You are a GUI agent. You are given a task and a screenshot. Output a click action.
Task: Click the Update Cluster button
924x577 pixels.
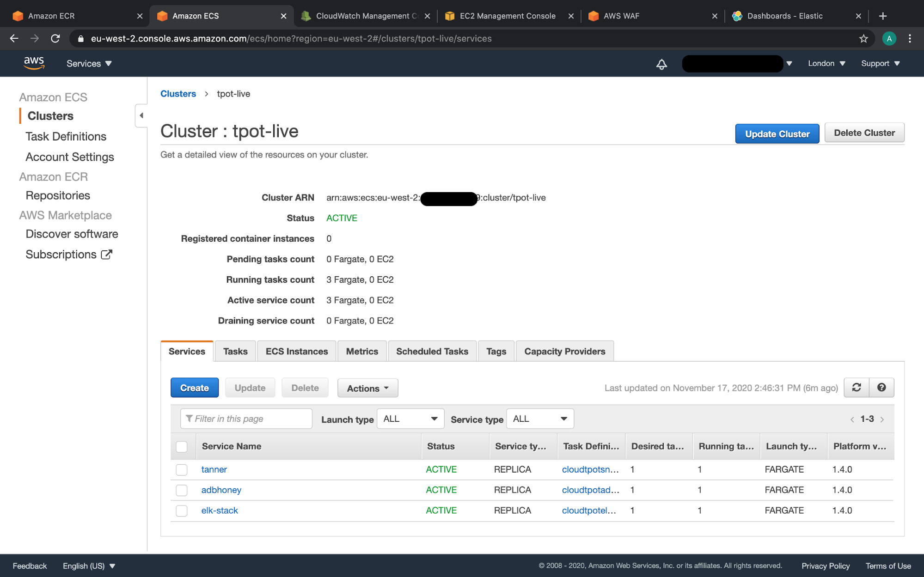tap(776, 132)
